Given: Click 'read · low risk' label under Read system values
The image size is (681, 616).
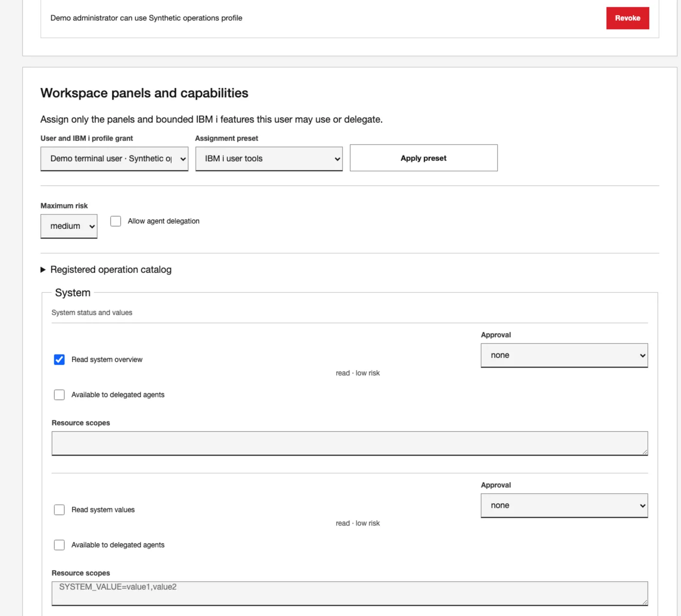Looking at the screenshot, I should coord(358,523).
